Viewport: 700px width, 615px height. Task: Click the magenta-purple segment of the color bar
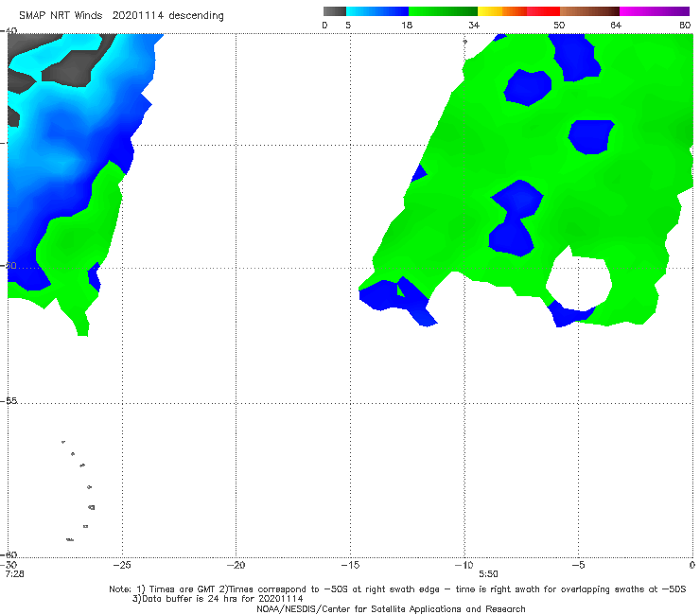click(x=655, y=11)
